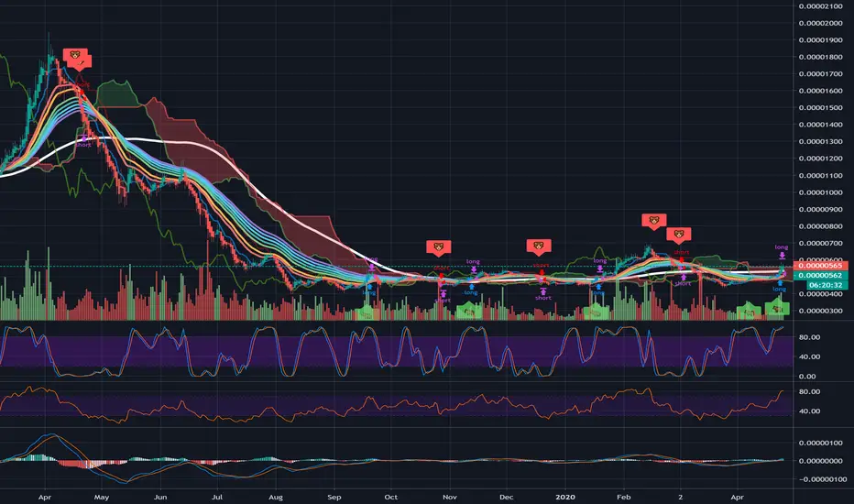The height and width of the screenshot is (504, 854).
Task: Click the green bull marker on late September volume
Action: [367, 313]
